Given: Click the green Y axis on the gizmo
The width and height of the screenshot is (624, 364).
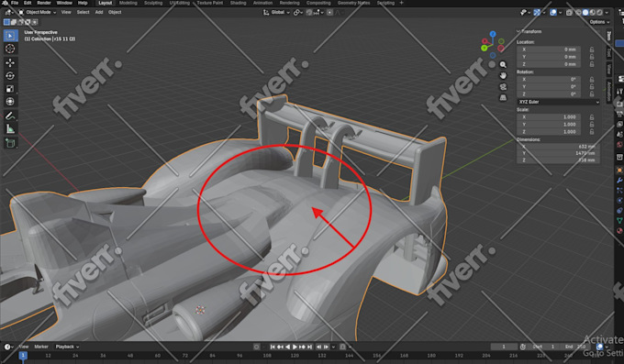Looking at the screenshot, I should [x=485, y=48].
